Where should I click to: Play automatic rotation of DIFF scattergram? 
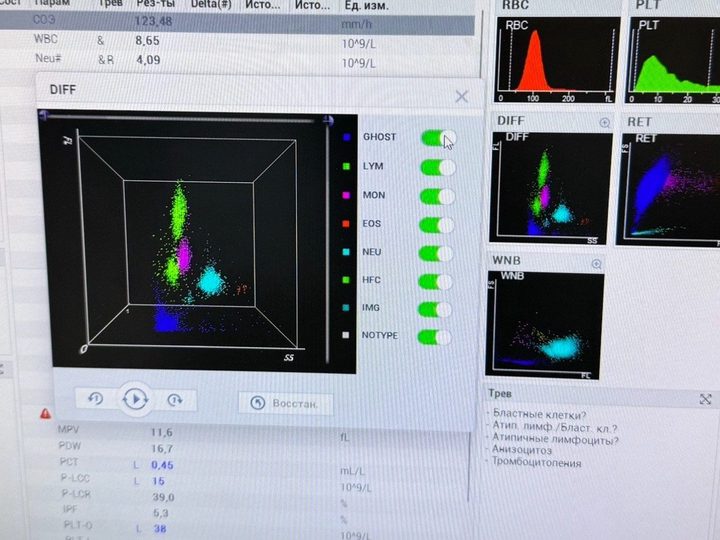[x=135, y=399]
